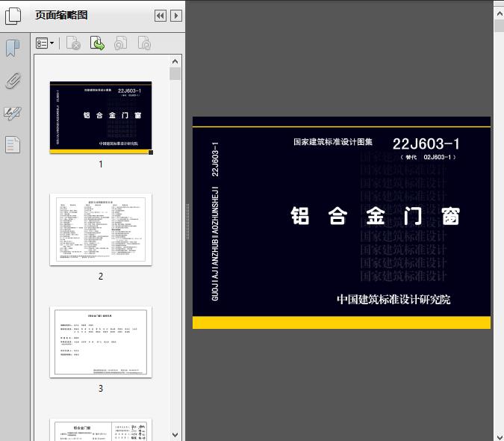Expand panel using right arrow button

(176, 16)
